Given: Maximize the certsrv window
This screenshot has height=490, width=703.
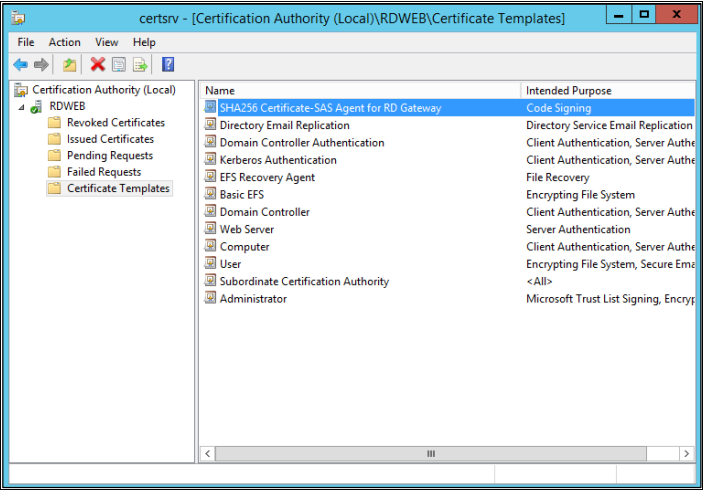Looking at the screenshot, I should point(644,15).
